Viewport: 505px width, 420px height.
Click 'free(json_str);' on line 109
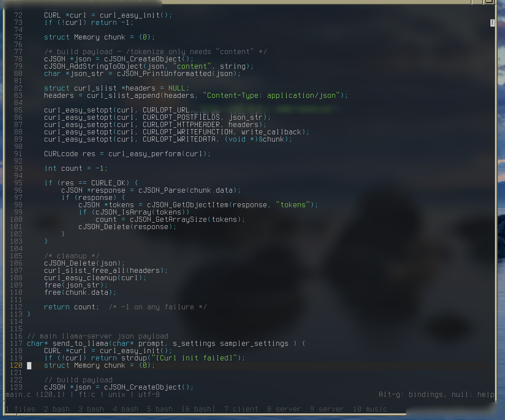pyautogui.click(x=76, y=285)
